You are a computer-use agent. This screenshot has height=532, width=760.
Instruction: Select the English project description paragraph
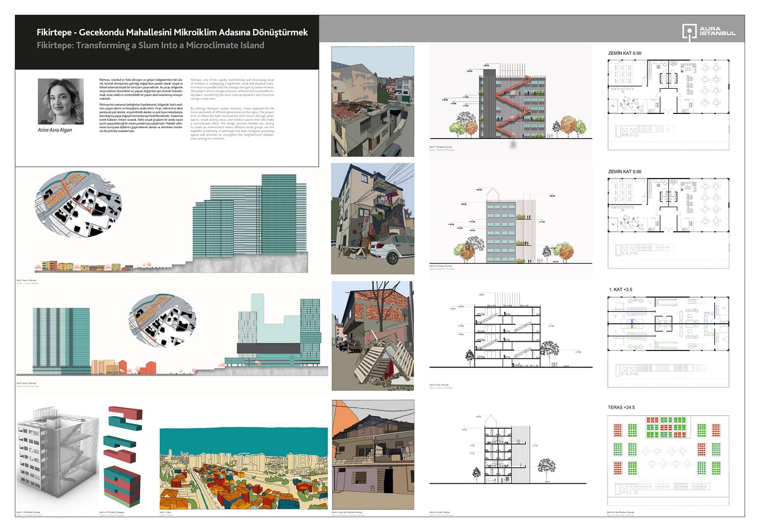[x=232, y=109]
